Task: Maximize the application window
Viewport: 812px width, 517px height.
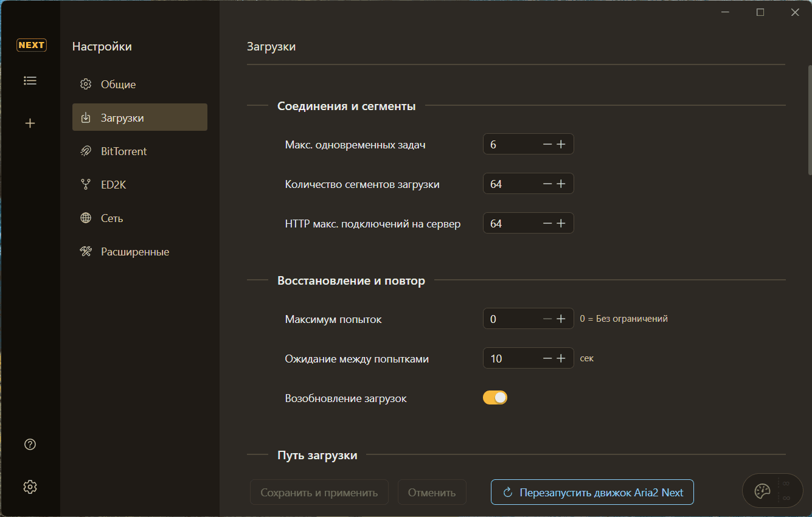Action: [760, 12]
